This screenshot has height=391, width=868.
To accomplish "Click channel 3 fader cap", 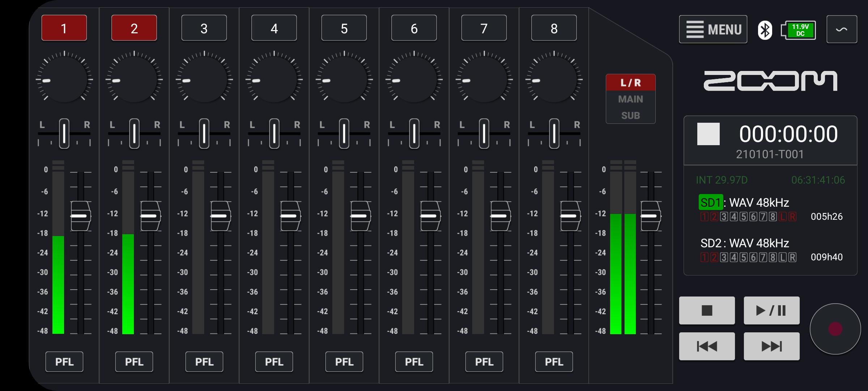I will (221, 216).
